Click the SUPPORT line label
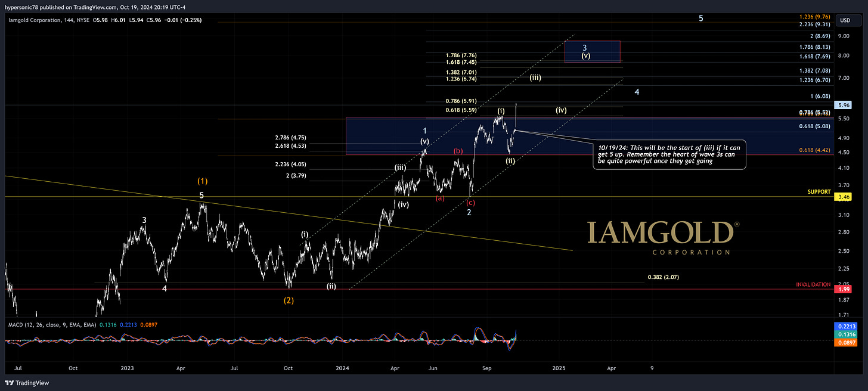 click(x=819, y=192)
